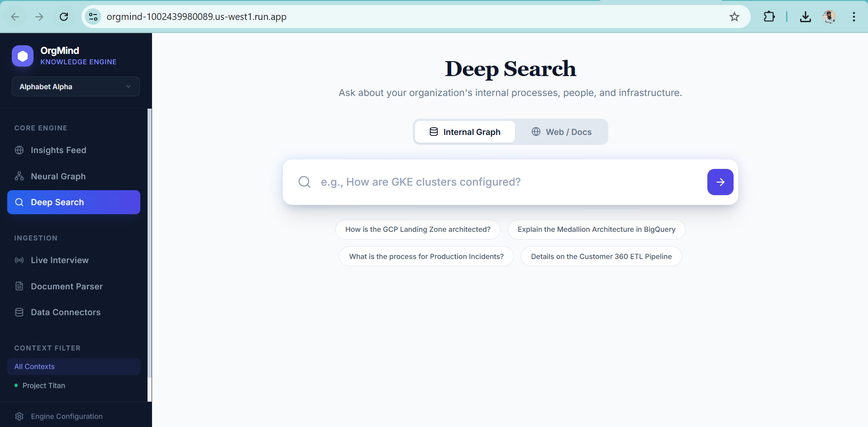Switch to the Internal Graph tab
The width and height of the screenshot is (868, 427).
click(465, 132)
